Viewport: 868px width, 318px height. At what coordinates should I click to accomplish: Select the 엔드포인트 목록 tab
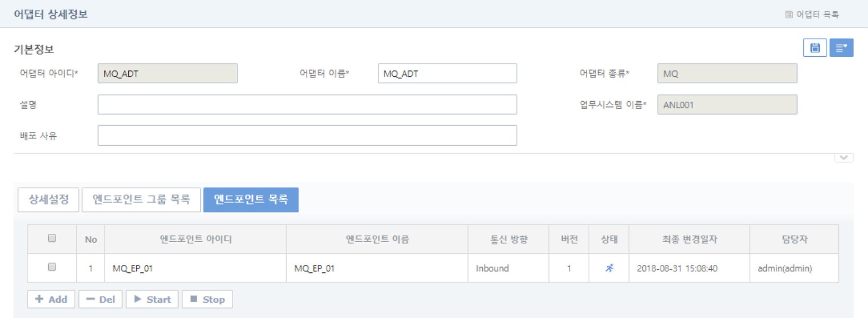pyautogui.click(x=251, y=200)
